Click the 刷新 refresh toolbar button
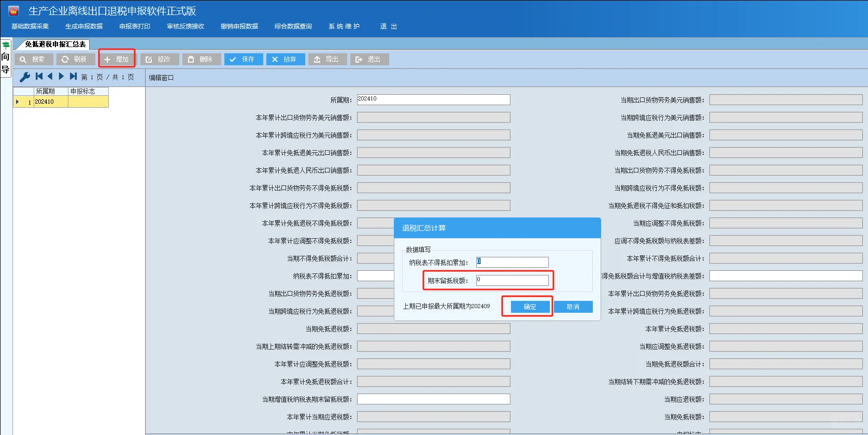 pyautogui.click(x=76, y=60)
